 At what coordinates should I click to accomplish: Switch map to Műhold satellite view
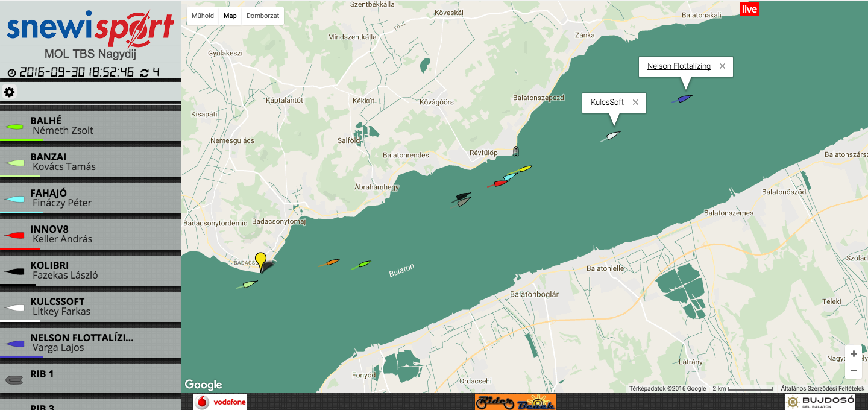click(203, 16)
